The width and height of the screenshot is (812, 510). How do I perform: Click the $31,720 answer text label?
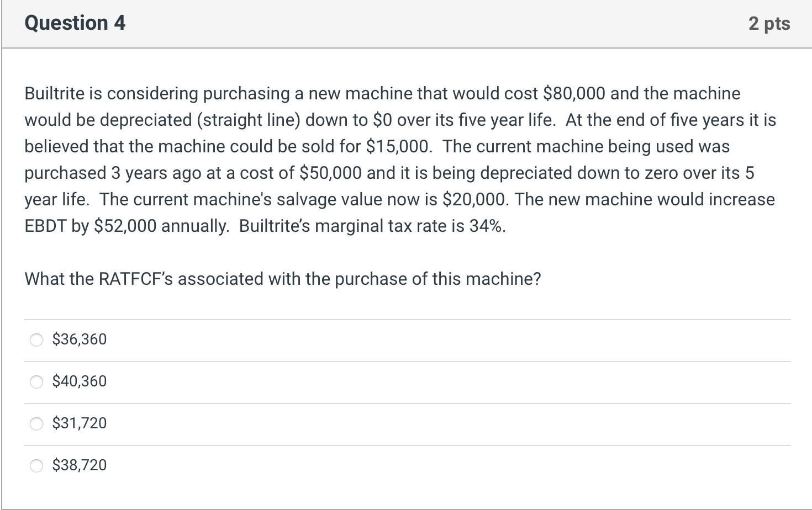[80, 423]
